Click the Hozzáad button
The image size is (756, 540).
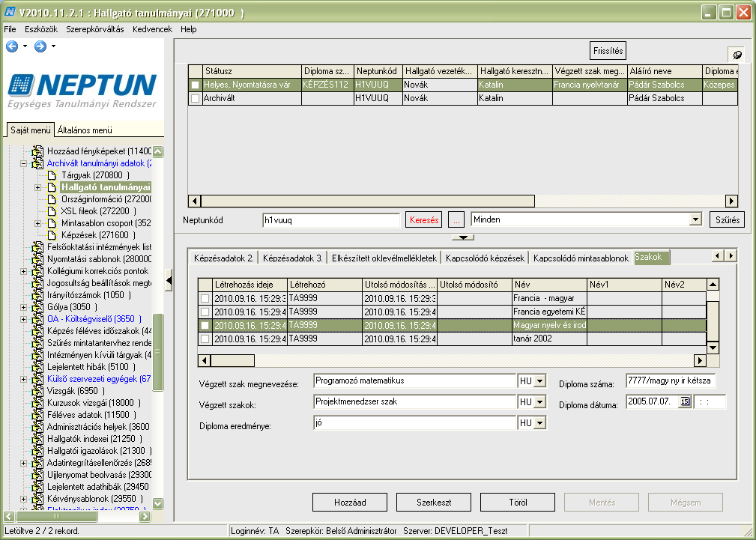point(350,503)
